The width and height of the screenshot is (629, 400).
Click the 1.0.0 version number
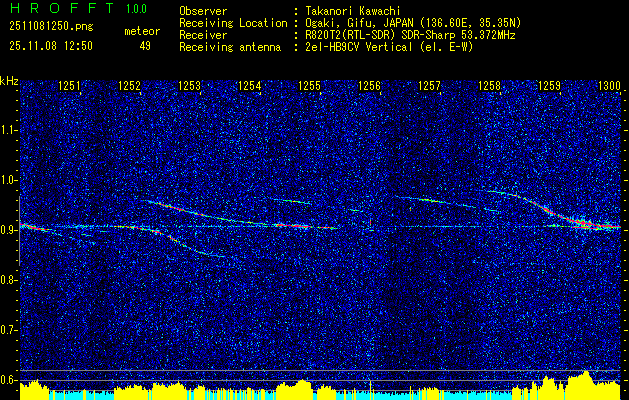(136, 8)
